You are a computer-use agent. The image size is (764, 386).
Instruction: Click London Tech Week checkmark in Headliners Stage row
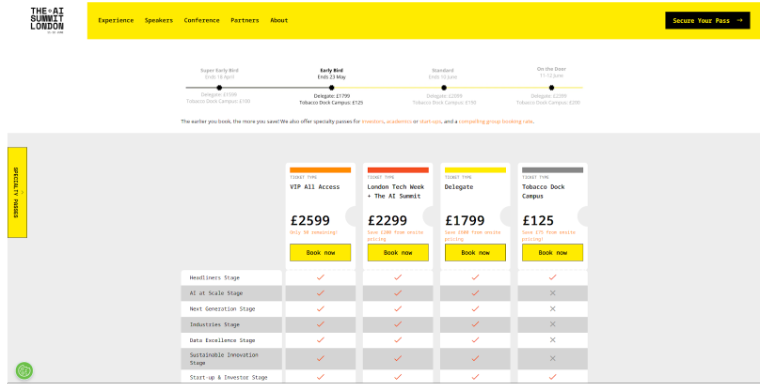tap(398, 277)
